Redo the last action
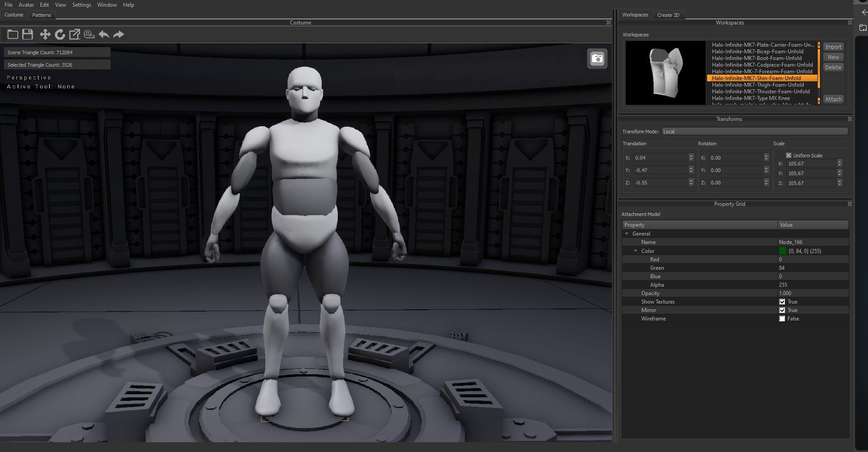This screenshot has height=452, width=868. tap(119, 34)
